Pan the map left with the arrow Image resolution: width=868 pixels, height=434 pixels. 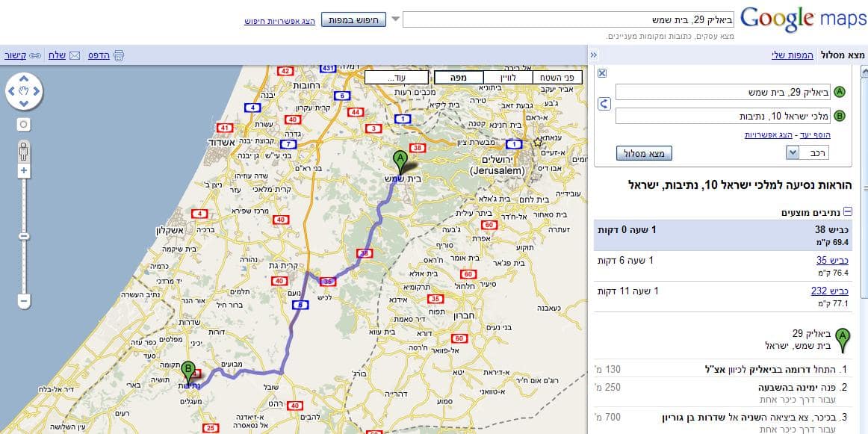pyautogui.click(x=10, y=90)
